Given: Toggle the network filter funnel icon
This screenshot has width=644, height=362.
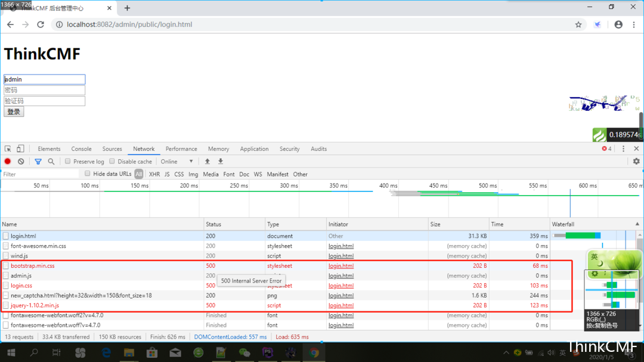Looking at the screenshot, I should pyautogui.click(x=38, y=162).
